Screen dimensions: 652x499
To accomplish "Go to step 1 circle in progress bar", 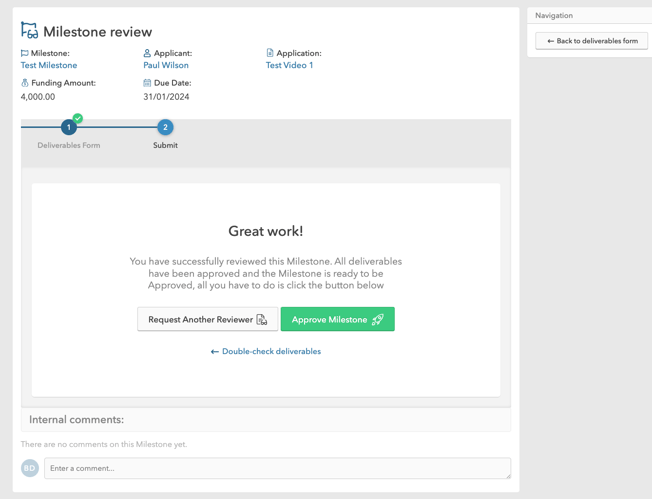I will 69,127.
